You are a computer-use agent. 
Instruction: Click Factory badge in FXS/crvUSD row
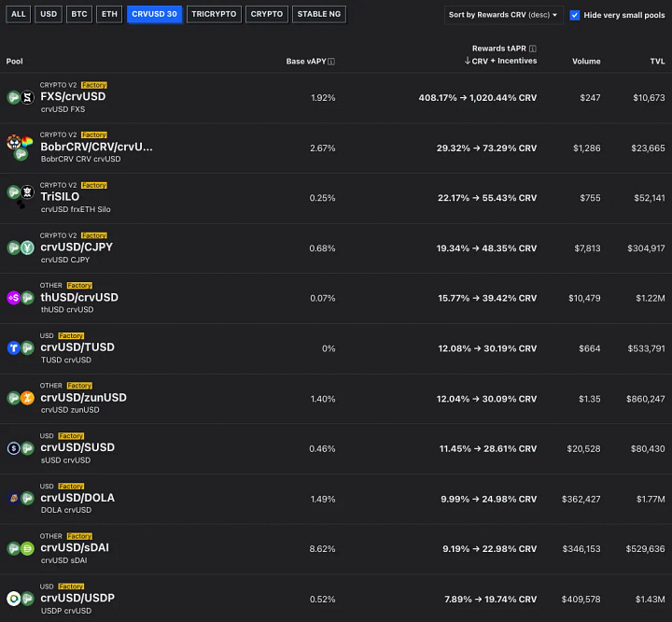point(94,85)
